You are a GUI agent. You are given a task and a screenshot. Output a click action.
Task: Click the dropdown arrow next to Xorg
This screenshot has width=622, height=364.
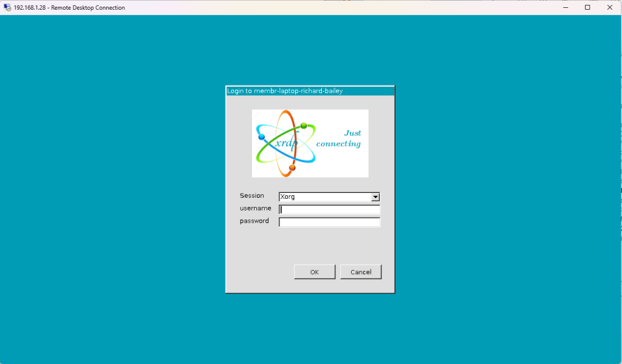(x=375, y=197)
